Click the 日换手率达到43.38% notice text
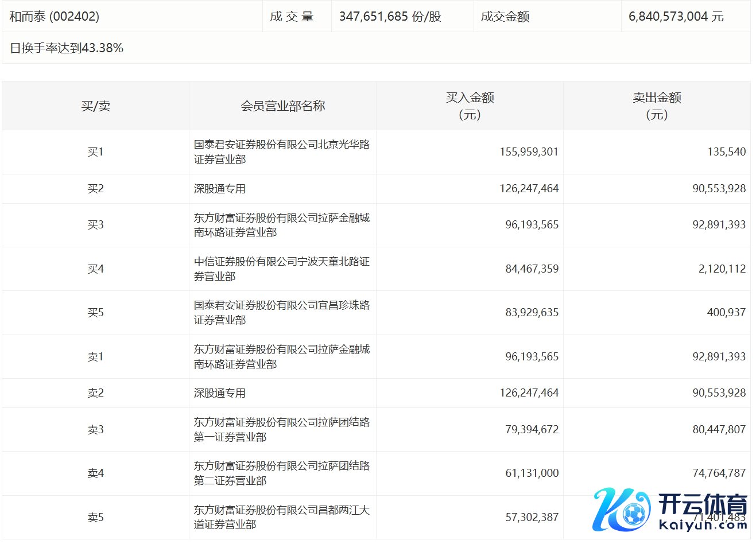Image resolution: width=756 pixels, height=544 pixels. coord(67,48)
